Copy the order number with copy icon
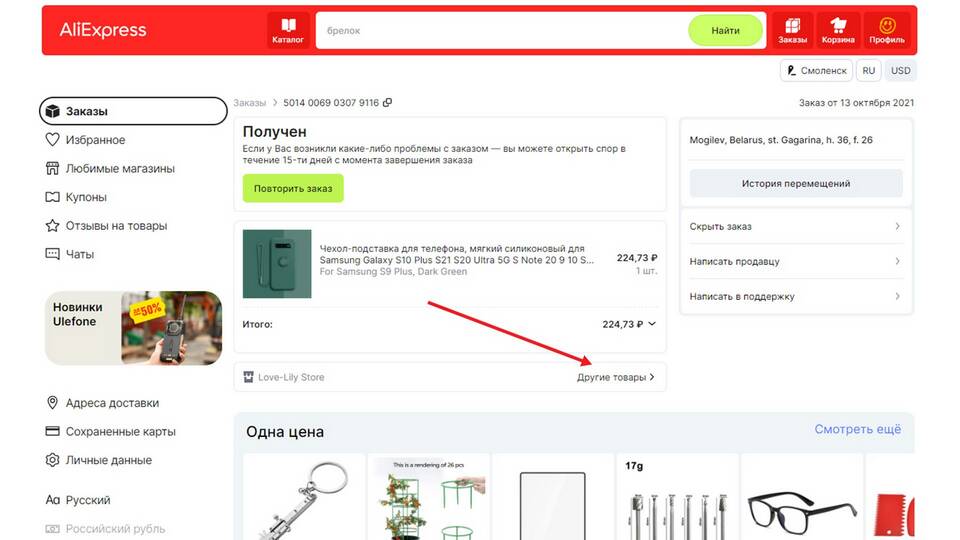 387,103
